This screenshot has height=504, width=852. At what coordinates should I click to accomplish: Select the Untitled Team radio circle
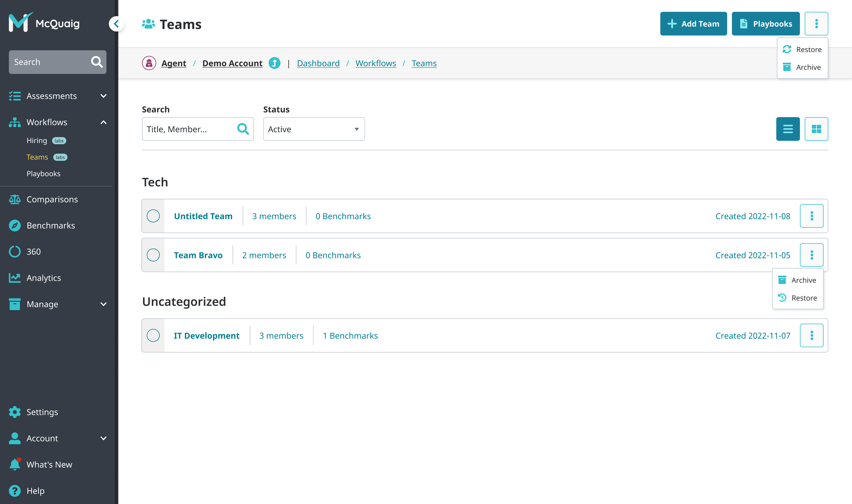pos(153,216)
